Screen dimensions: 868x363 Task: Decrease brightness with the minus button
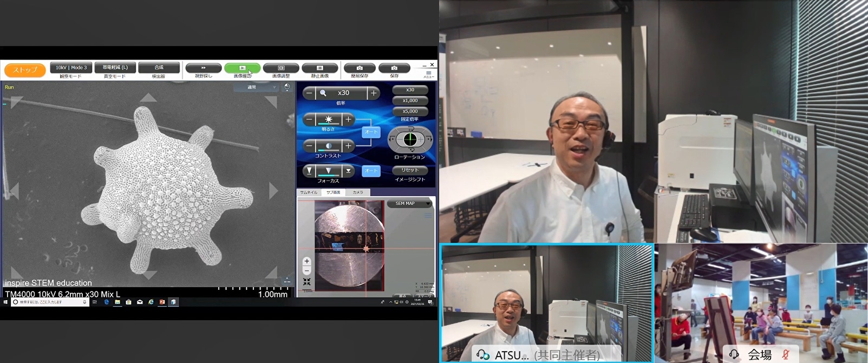click(x=309, y=119)
